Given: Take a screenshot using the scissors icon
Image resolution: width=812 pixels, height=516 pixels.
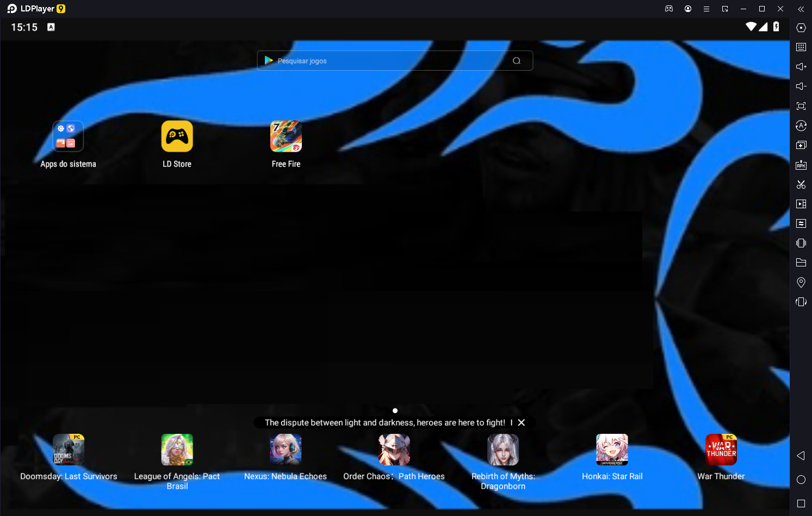Looking at the screenshot, I should coord(801,184).
